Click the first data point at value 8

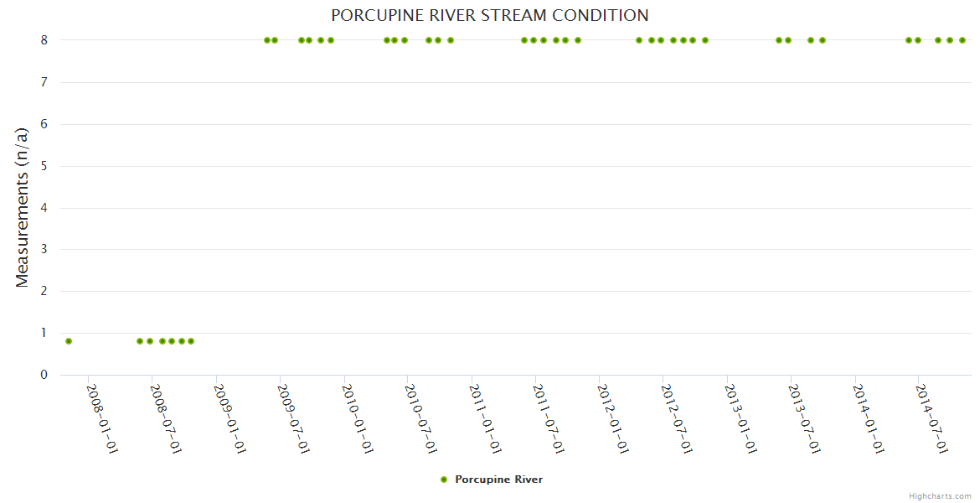pos(267,40)
